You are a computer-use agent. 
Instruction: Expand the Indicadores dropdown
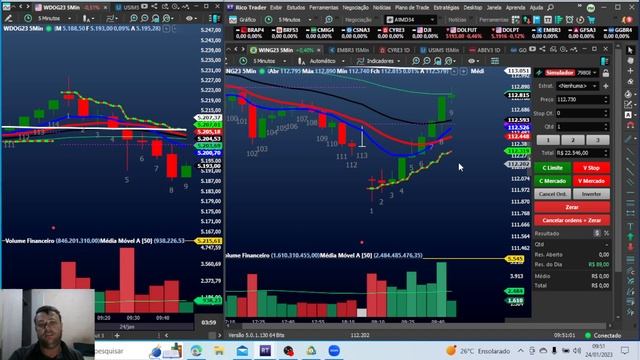(399, 61)
